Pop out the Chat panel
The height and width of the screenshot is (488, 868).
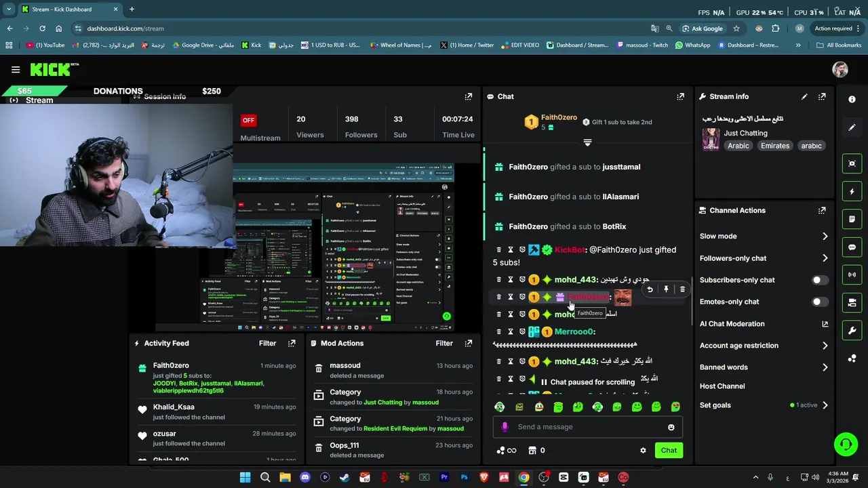(680, 96)
